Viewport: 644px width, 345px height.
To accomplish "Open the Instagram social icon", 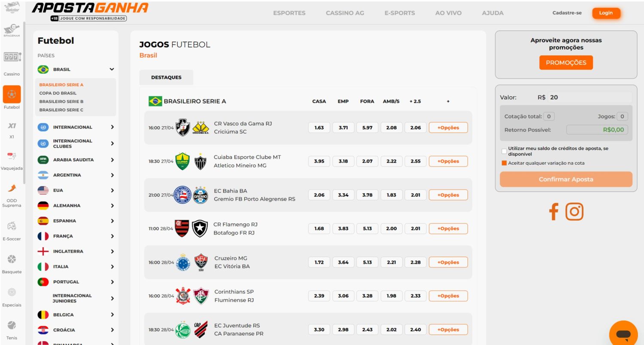I will 574,212.
